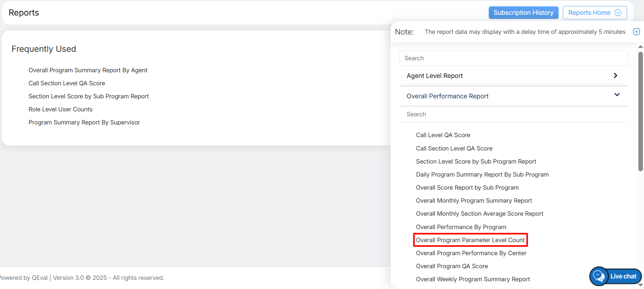The width and height of the screenshot is (644, 289).
Task: Open the Live chat widget
Action: tap(615, 276)
